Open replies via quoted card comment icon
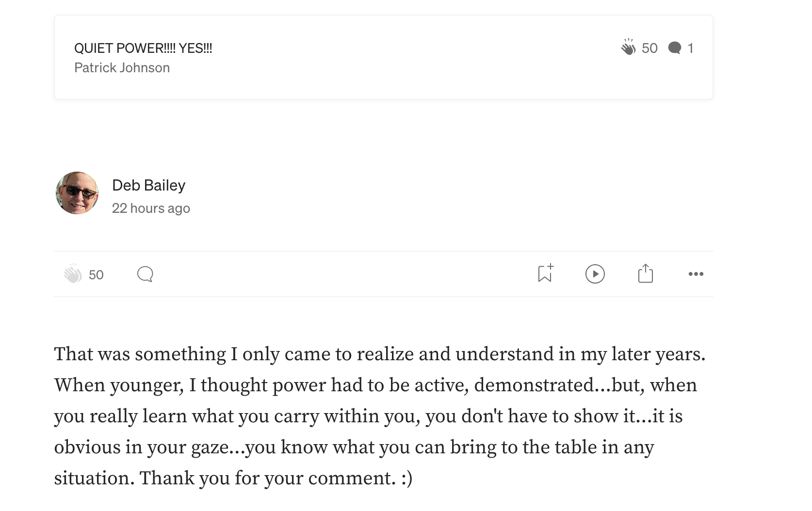The height and width of the screenshot is (511, 812). tap(674, 48)
